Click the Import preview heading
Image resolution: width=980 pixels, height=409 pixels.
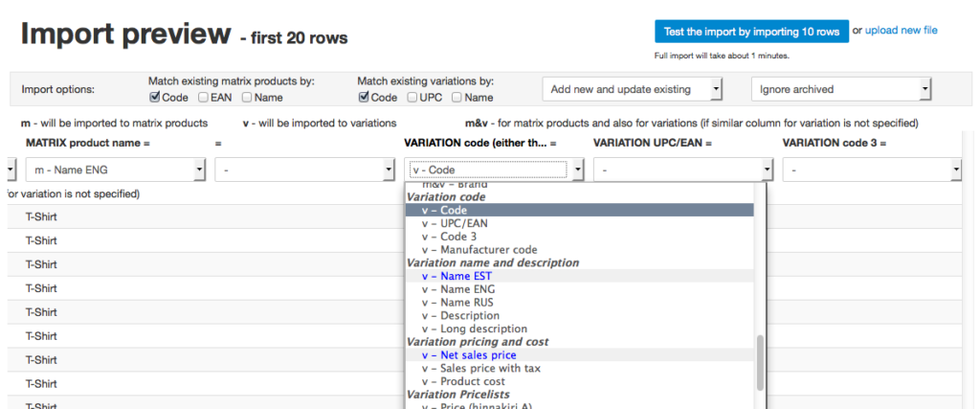click(126, 34)
